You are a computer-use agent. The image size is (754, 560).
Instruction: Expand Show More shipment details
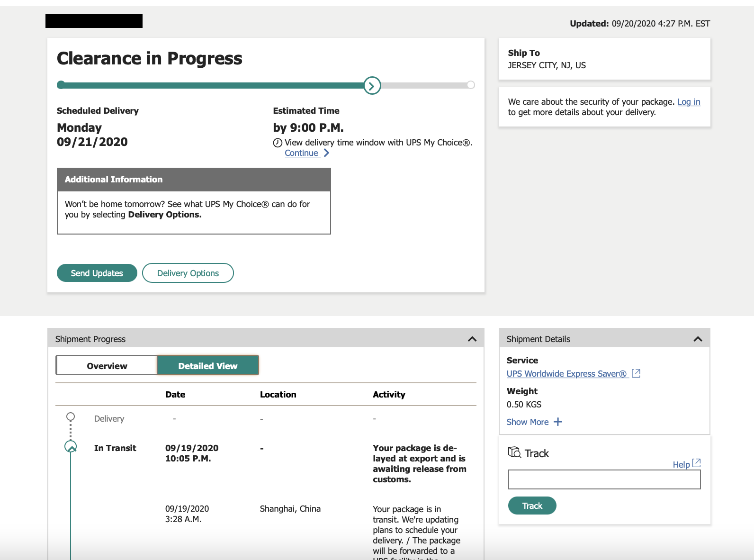coord(528,422)
